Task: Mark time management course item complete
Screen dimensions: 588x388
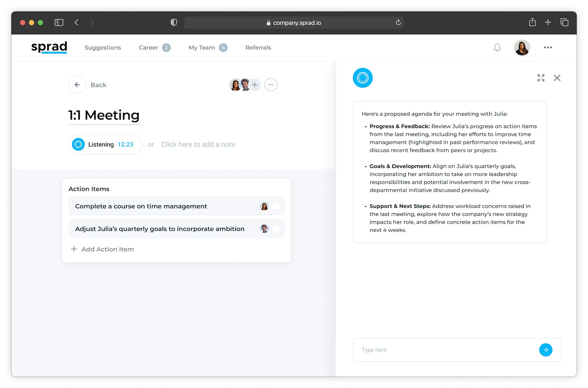Action: pos(276,206)
